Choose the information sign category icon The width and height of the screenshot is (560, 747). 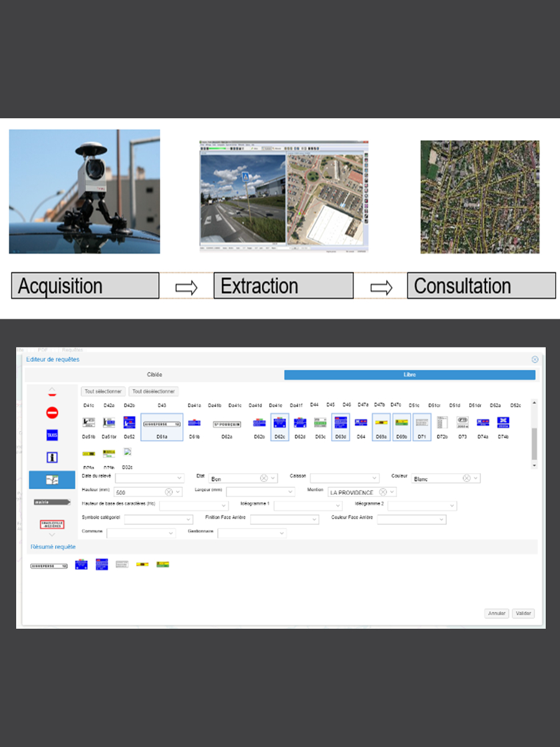52,458
